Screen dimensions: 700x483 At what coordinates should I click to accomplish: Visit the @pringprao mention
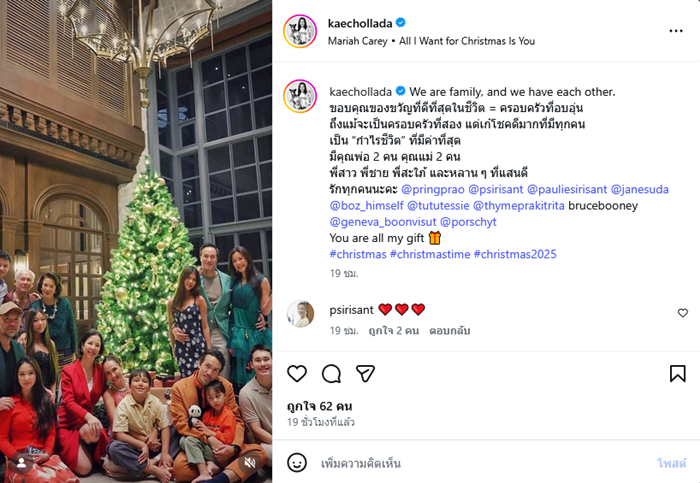(x=435, y=187)
